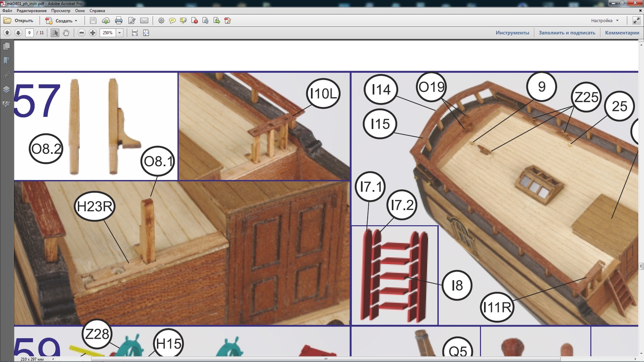
Task: Click the sign document pen icon
Action: pos(228,20)
